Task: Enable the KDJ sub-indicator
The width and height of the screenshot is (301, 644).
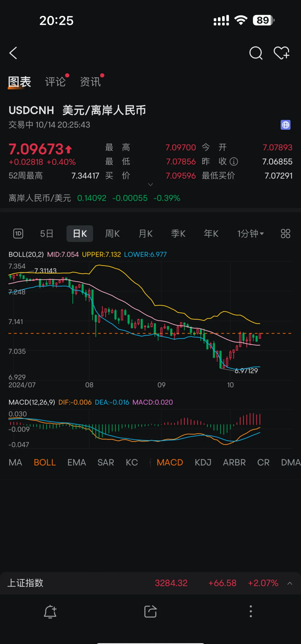Action: pyautogui.click(x=203, y=463)
